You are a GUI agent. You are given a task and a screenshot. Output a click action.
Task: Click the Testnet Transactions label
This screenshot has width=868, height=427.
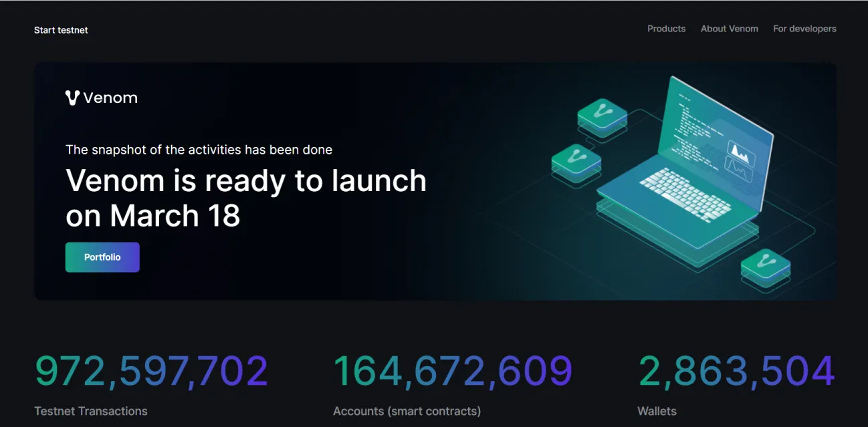[91, 411]
